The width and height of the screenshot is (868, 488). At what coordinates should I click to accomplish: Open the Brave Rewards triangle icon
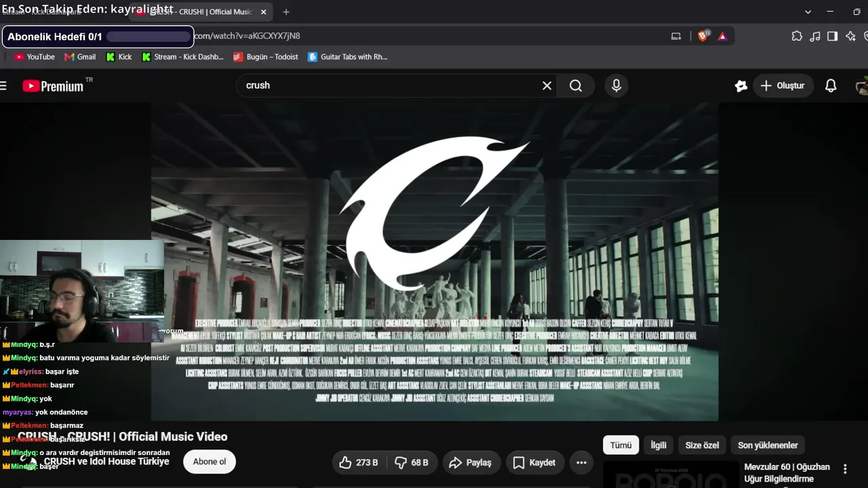tap(722, 36)
